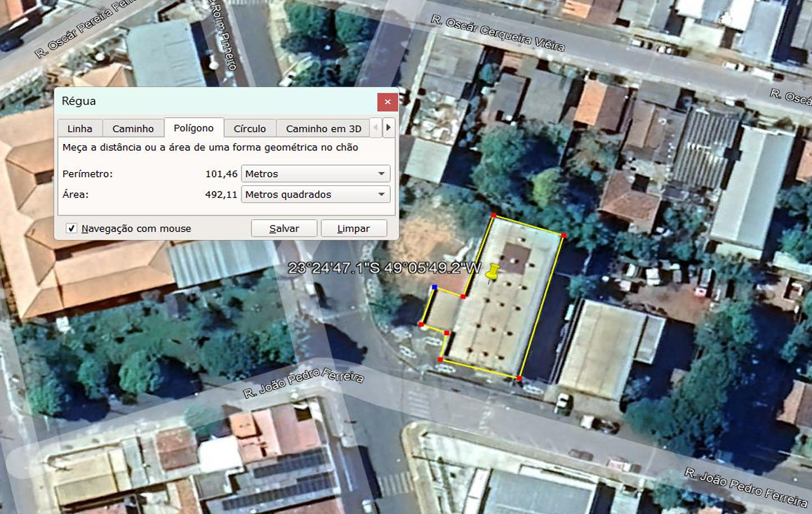Click the yellow pushpin placemark
The height and width of the screenshot is (514, 812).
tap(493, 272)
